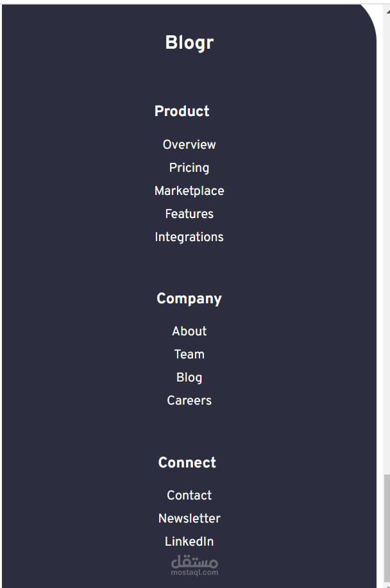Viewport: 390px width, 588px height.
Task: Click the vertical scrollbar thumb
Action: tap(386, 529)
